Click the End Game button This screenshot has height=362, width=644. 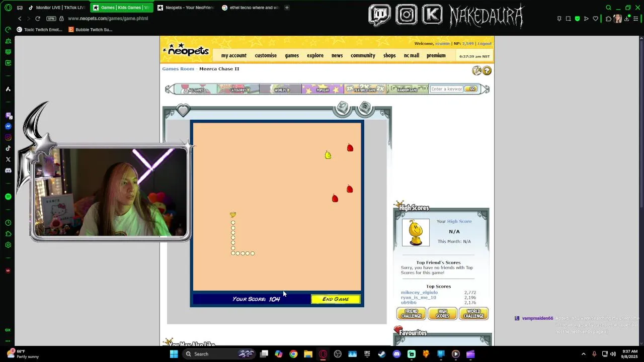pyautogui.click(x=336, y=299)
